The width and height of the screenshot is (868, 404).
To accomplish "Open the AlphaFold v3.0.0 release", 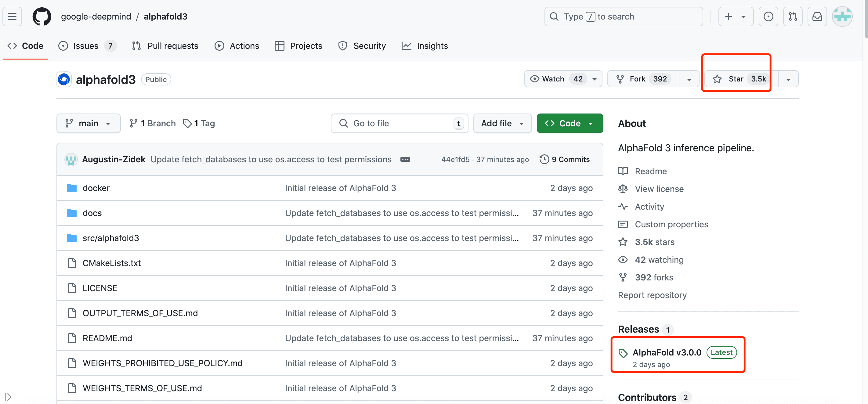I will click(x=667, y=352).
